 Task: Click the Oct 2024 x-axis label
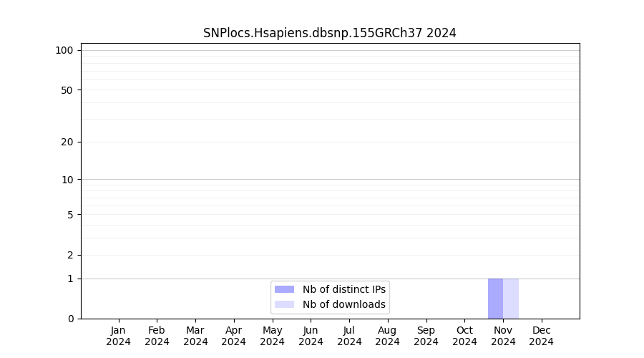point(464,336)
